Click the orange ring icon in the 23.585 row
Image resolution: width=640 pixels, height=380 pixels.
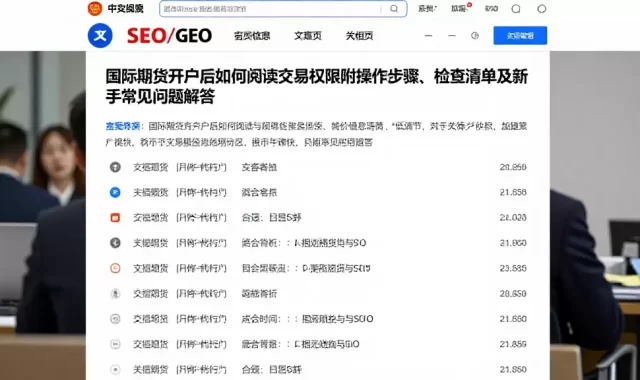pos(115,268)
